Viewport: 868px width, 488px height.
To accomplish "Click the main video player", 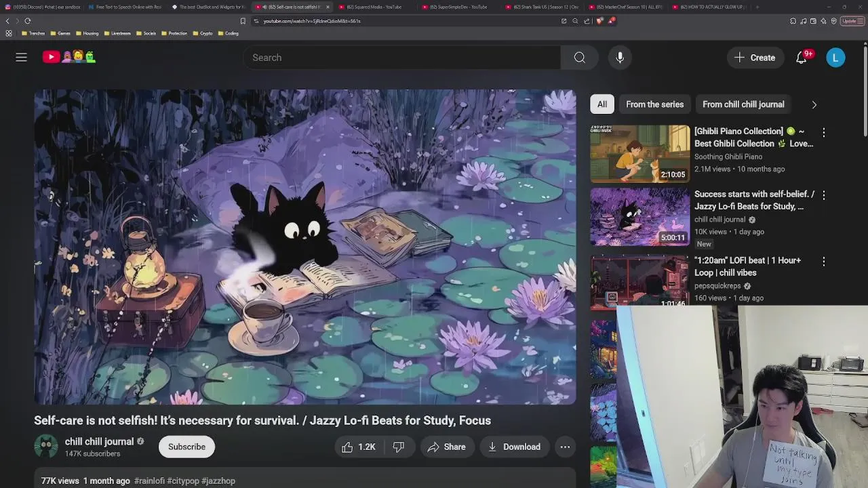I will (x=305, y=247).
